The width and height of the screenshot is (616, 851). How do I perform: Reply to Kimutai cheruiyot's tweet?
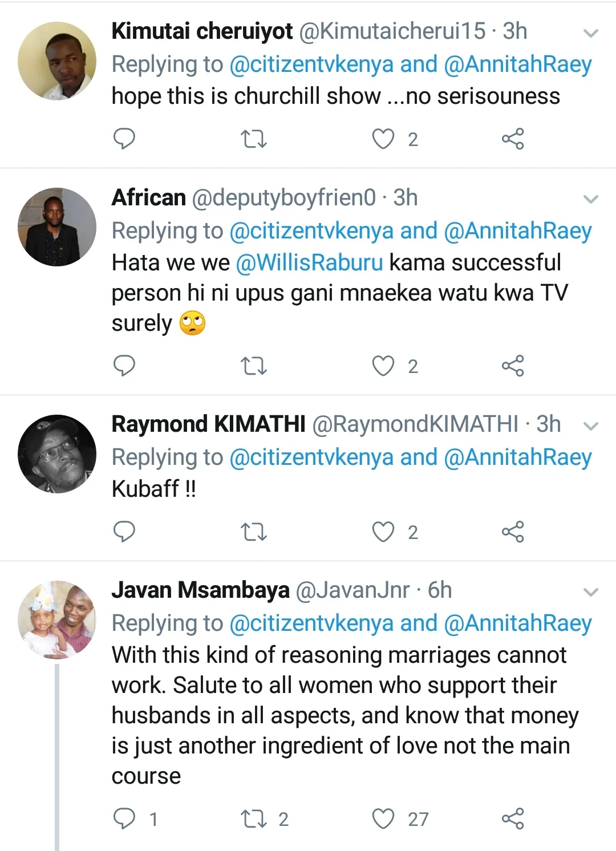pyautogui.click(x=124, y=139)
